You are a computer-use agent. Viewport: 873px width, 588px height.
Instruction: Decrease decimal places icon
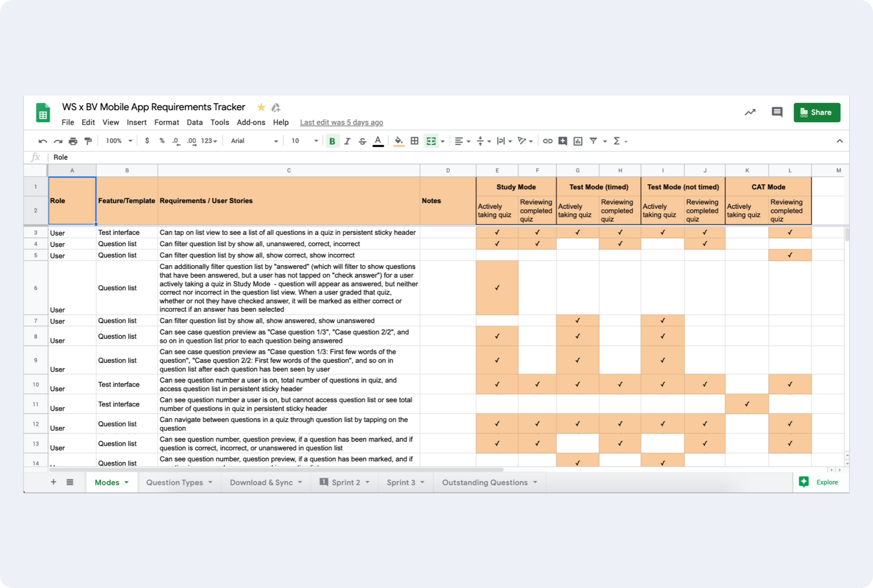coord(176,141)
